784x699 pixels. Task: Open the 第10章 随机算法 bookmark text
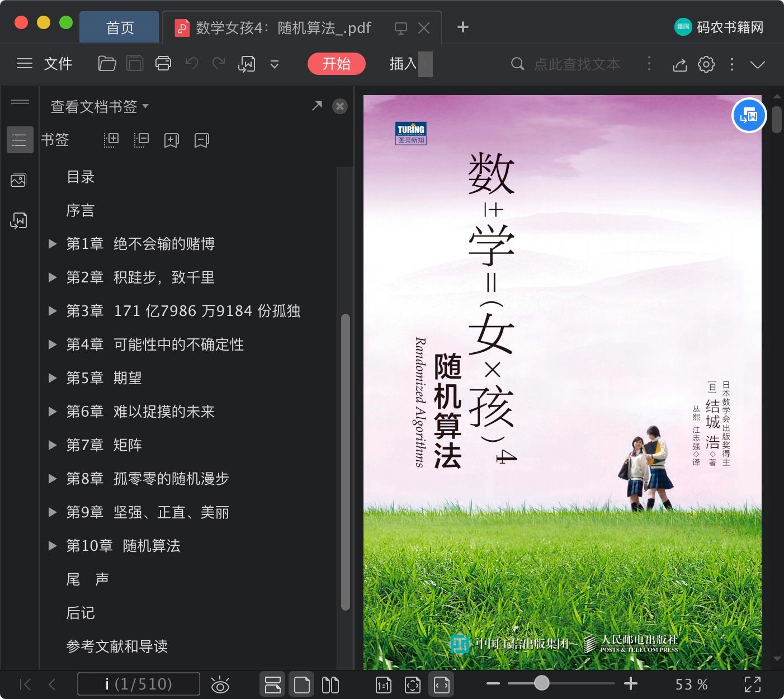click(123, 546)
